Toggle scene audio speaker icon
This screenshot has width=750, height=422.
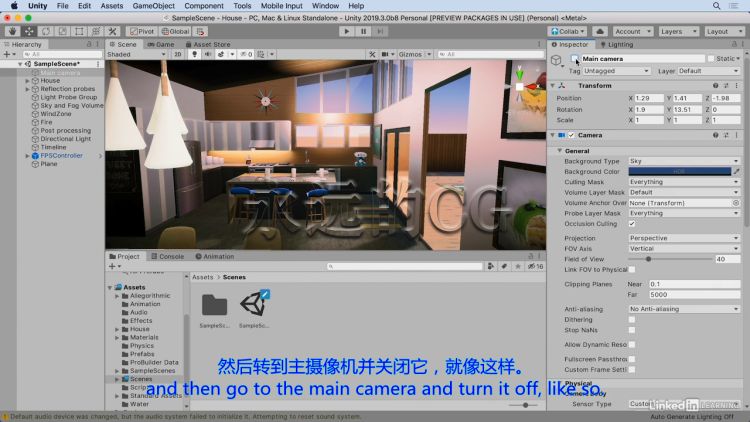pos(208,54)
